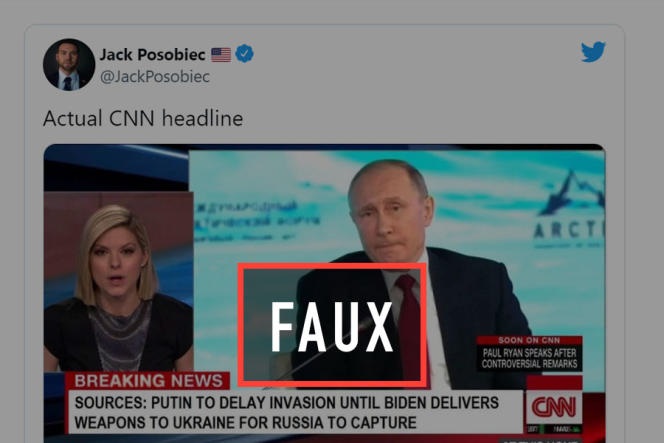Open the blonde news anchor inset
Screen dimensions: 664x443
coord(119,282)
